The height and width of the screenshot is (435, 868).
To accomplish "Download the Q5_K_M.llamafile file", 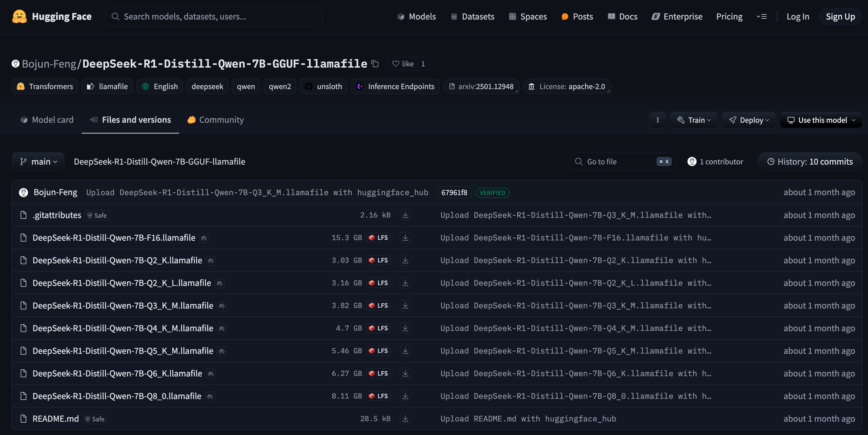I will [x=405, y=350].
